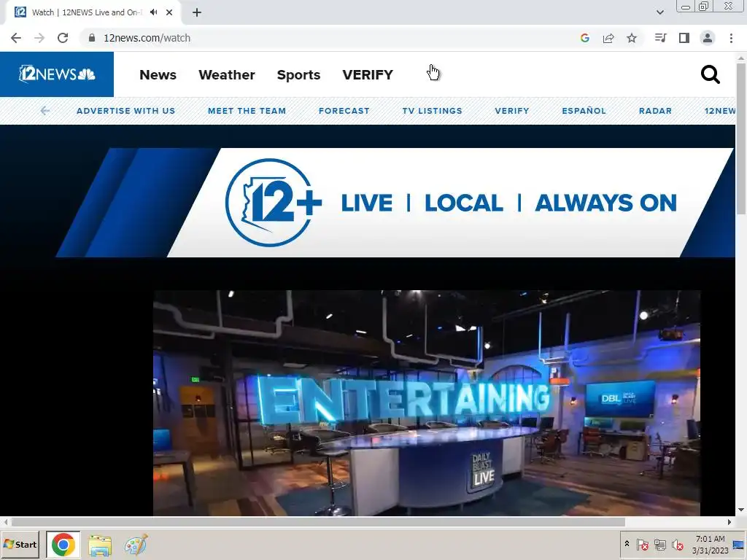The height and width of the screenshot is (560, 747).
Task: Click the muted volume tray icon
Action: 677,545
